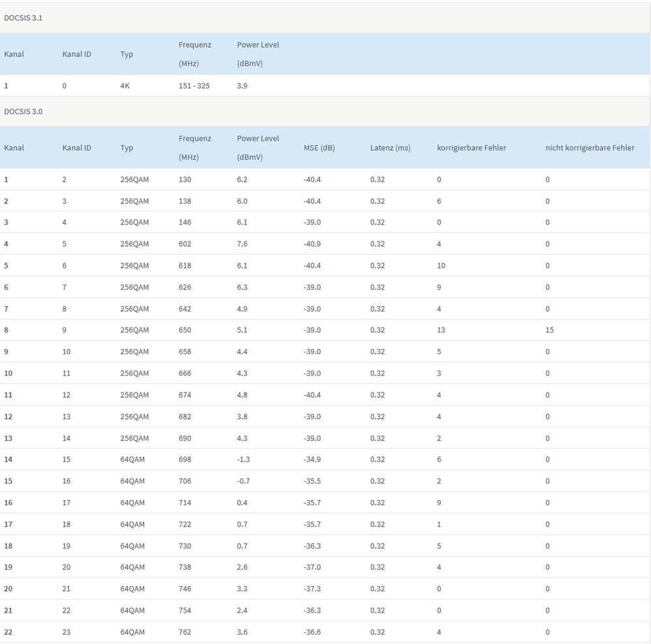Click the 'nicht korrigierbare Fehler' column header
651x644 pixels.
click(589, 148)
